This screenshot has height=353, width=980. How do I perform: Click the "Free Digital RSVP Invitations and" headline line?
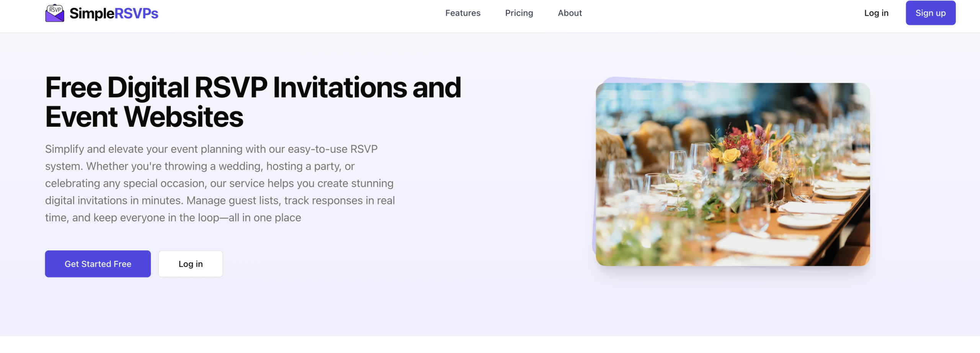click(x=253, y=88)
